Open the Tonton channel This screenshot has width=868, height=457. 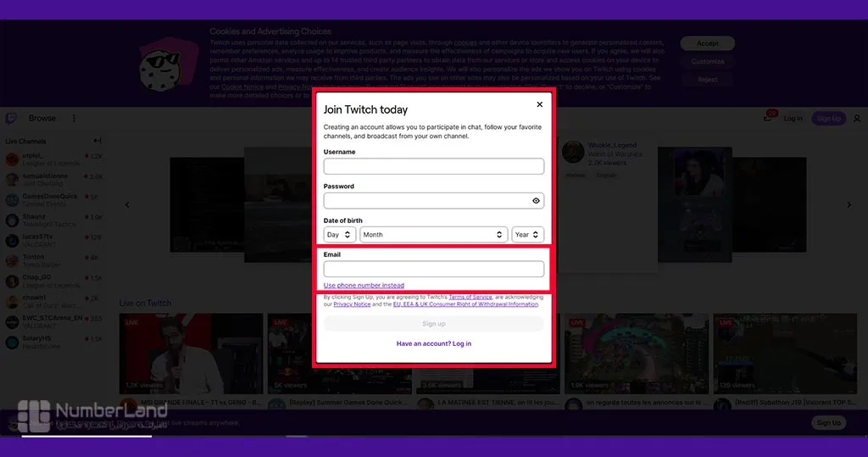click(x=53, y=261)
